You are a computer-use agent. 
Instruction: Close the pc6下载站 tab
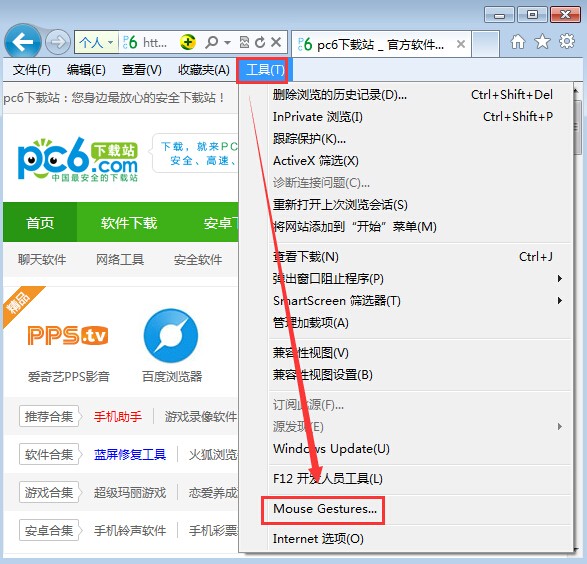461,44
